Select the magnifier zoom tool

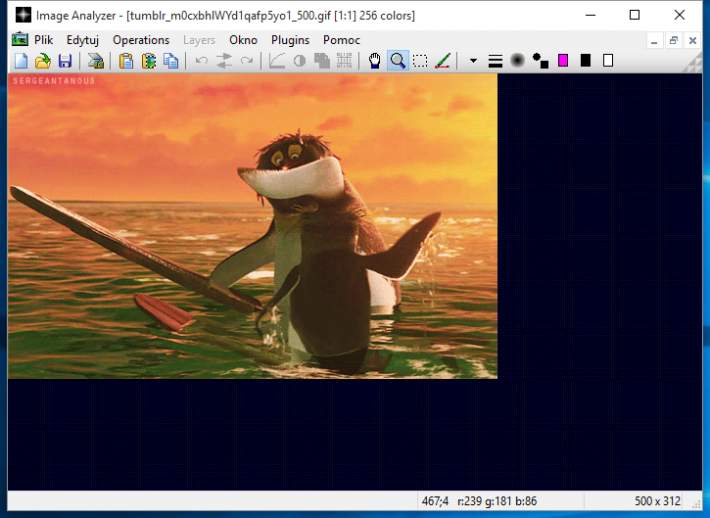[x=398, y=61]
